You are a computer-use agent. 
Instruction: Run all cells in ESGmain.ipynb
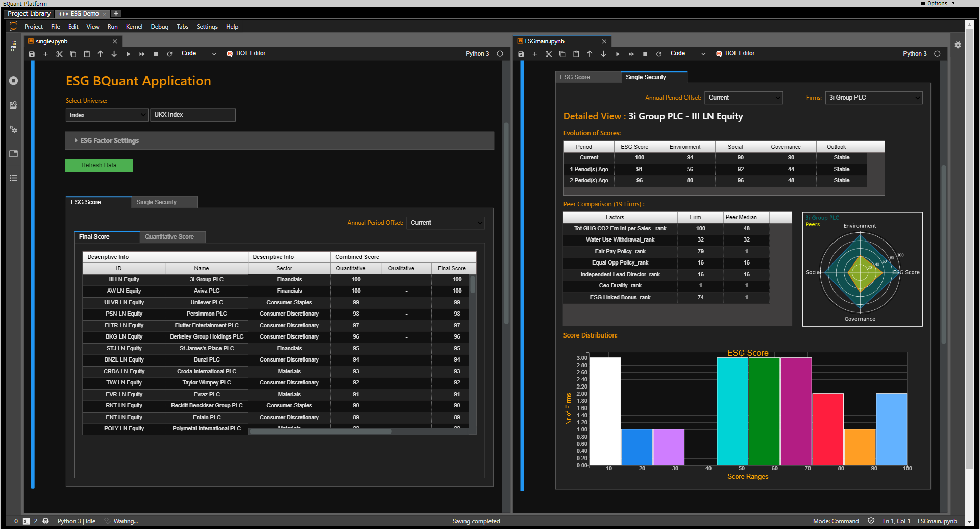(631, 54)
